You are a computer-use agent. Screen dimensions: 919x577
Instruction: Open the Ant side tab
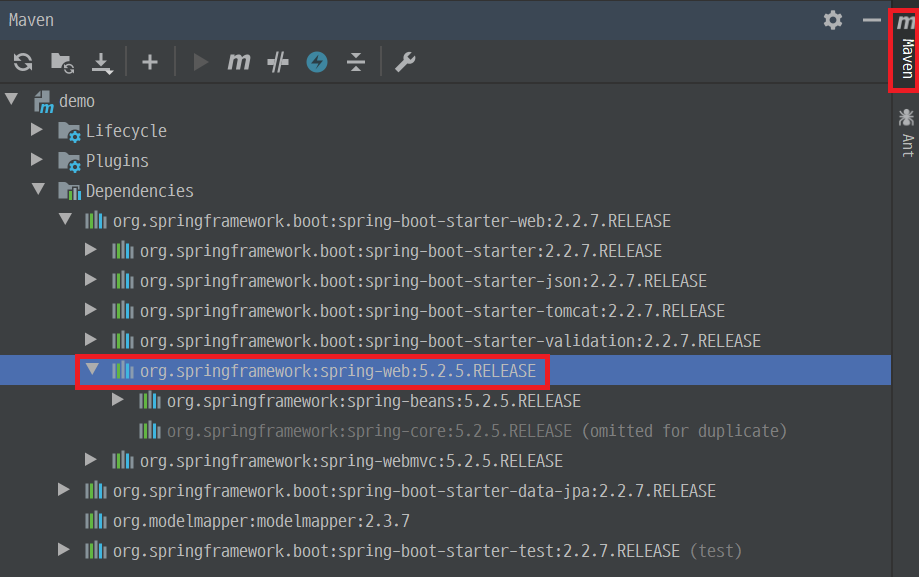[x=907, y=133]
